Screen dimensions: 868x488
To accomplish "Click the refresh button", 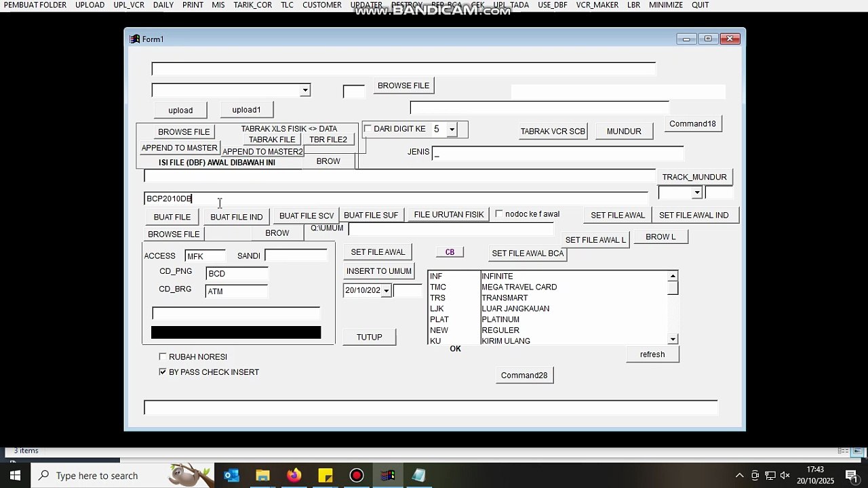I will tap(652, 354).
